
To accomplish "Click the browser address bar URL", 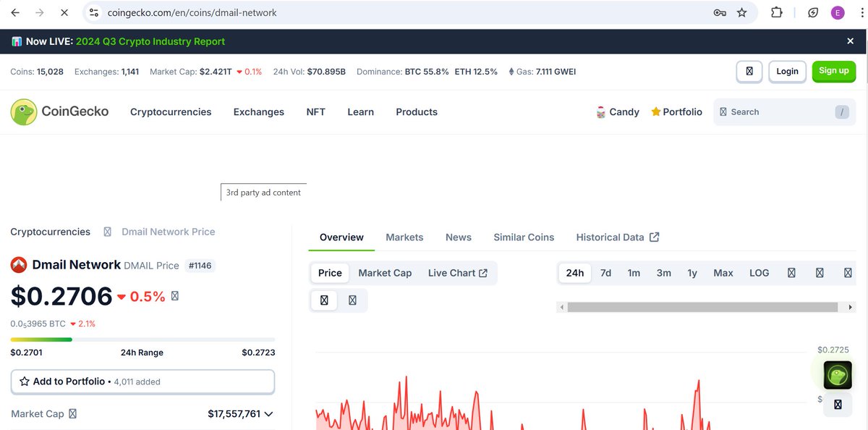I will [x=192, y=12].
